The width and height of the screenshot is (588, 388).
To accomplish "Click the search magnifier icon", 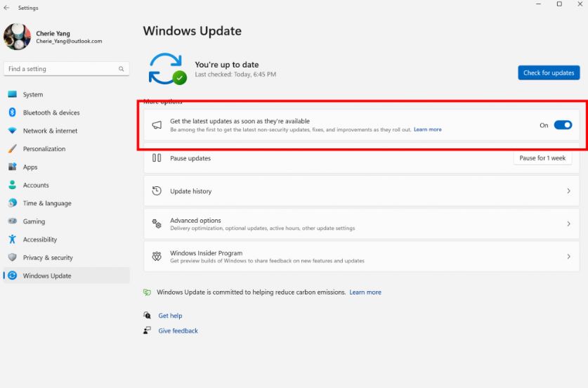I will [121, 69].
